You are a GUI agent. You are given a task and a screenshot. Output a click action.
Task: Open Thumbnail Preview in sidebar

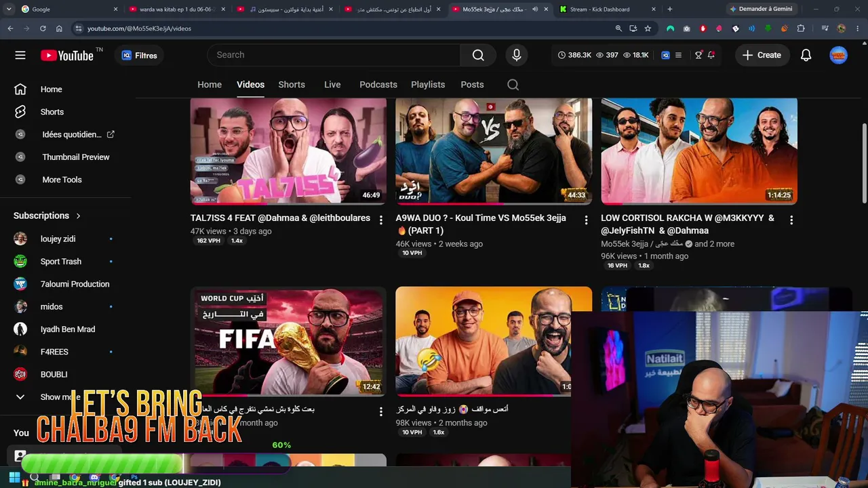(75, 157)
